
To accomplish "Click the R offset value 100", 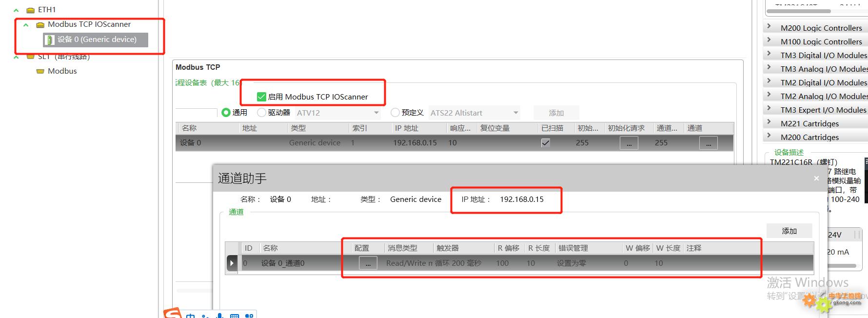I will (x=502, y=263).
